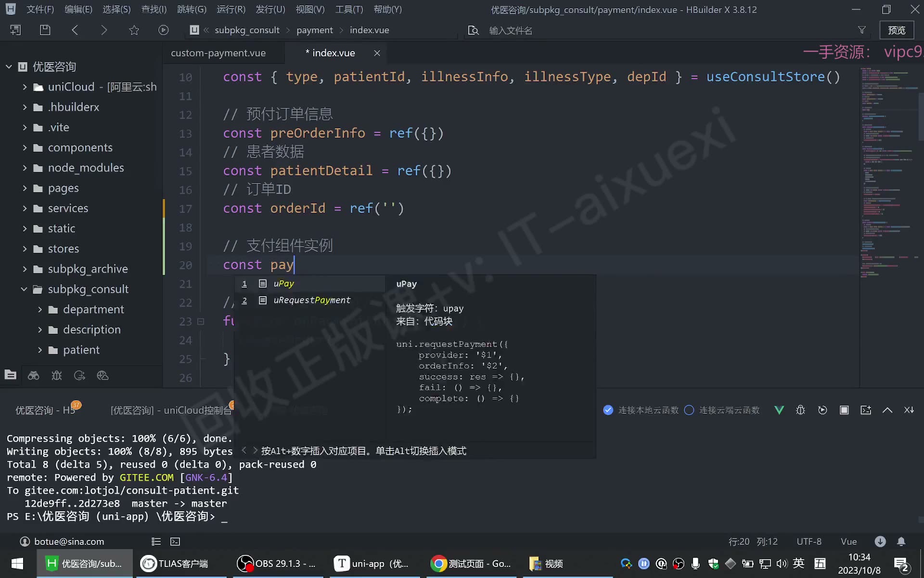Viewport: 924px width, 578px height.
Task: Switch to custom-payment.vue tab
Action: [x=218, y=53]
